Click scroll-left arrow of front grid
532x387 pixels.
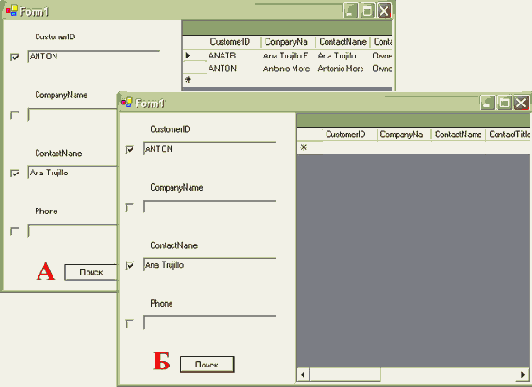tap(303, 375)
